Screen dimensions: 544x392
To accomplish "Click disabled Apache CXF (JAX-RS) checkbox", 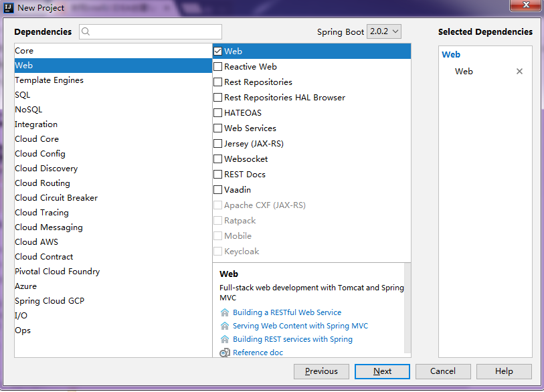I will click(x=218, y=205).
